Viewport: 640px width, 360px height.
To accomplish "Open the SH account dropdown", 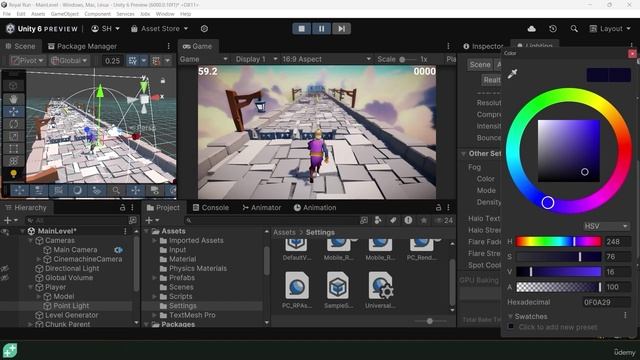I will [x=106, y=29].
